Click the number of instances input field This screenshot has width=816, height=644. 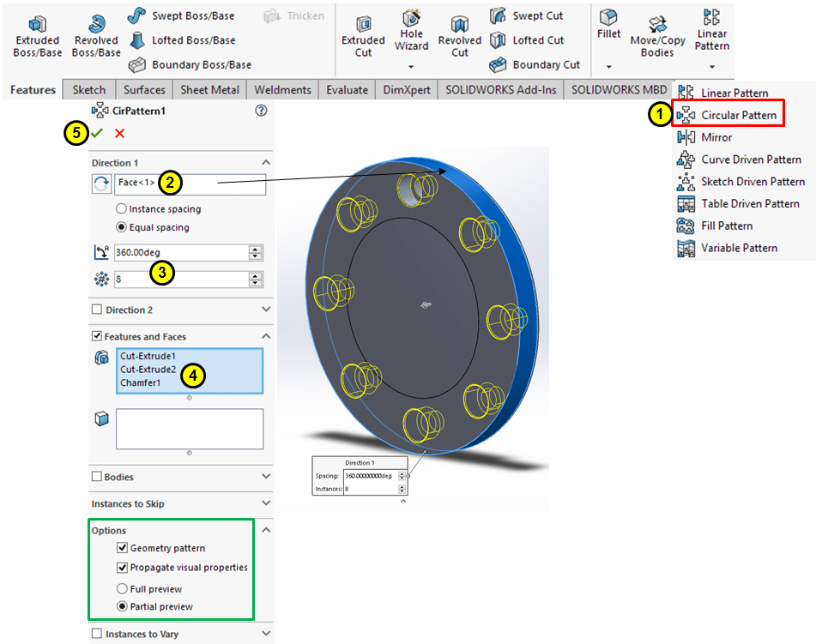click(x=180, y=280)
